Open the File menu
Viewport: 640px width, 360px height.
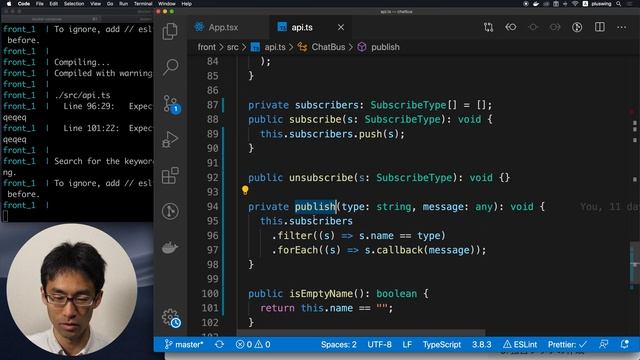pos(40,4)
